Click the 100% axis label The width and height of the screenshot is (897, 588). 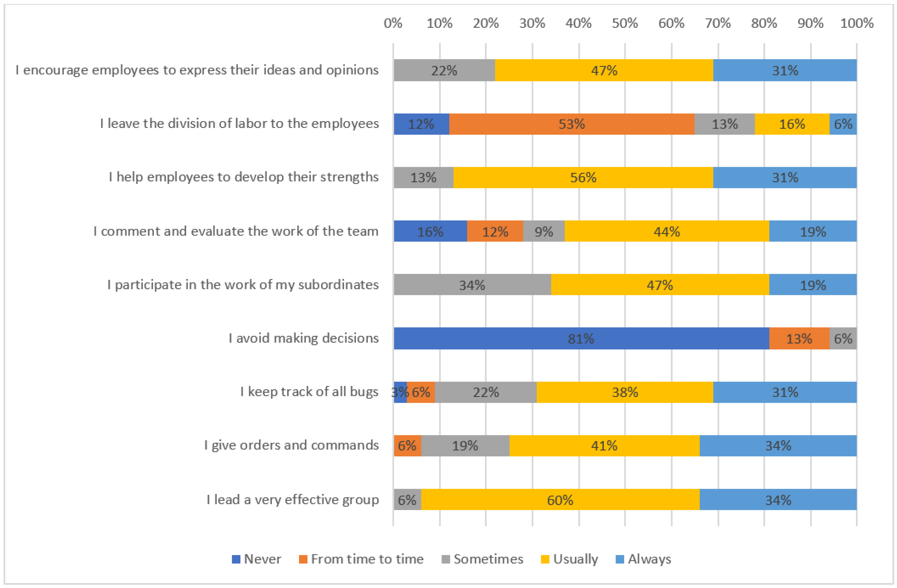pyautogui.click(x=857, y=23)
